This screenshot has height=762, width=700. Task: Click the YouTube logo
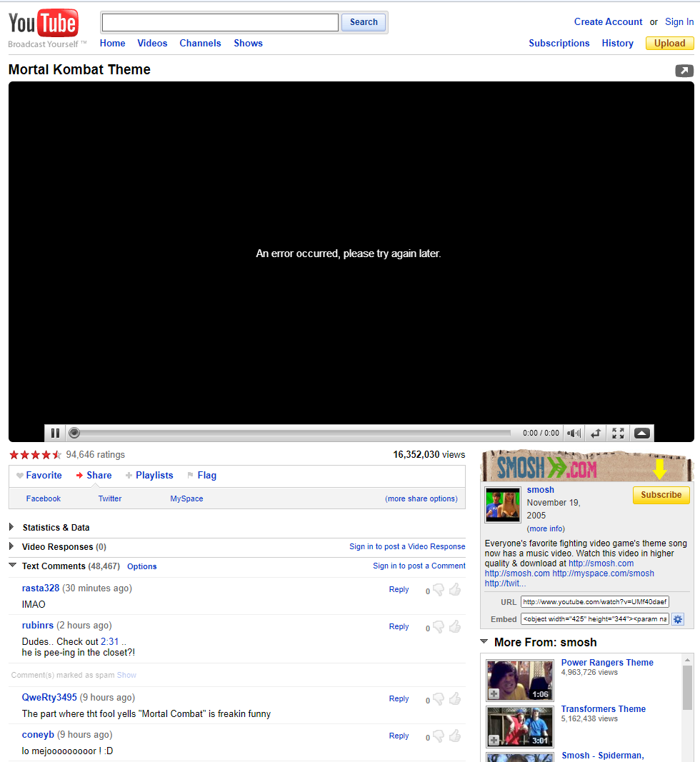click(x=44, y=24)
